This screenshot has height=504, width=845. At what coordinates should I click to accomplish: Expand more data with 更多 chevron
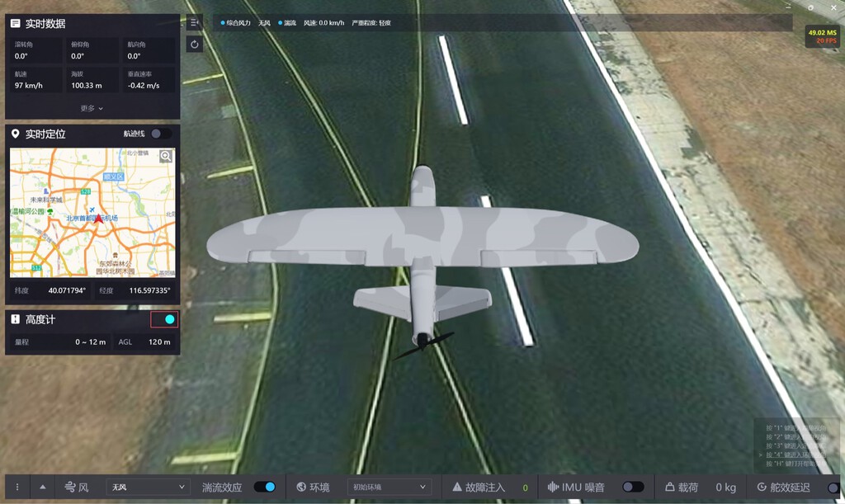pos(92,108)
